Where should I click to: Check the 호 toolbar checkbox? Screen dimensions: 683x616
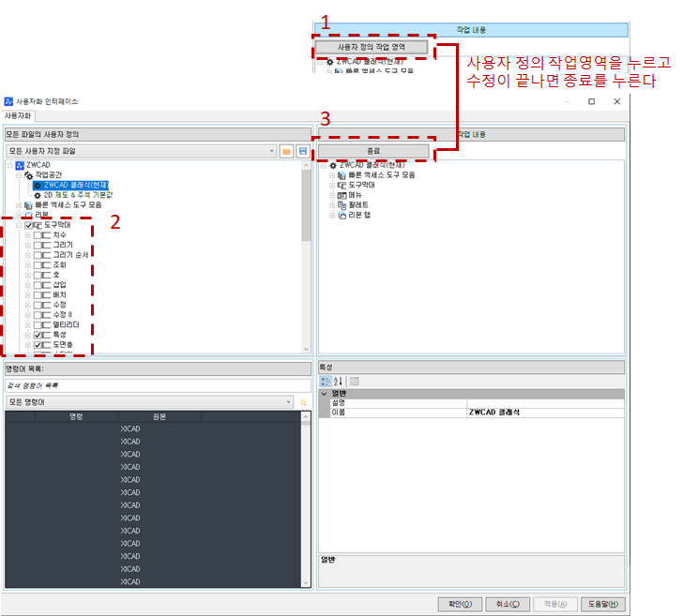(x=38, y=276)
